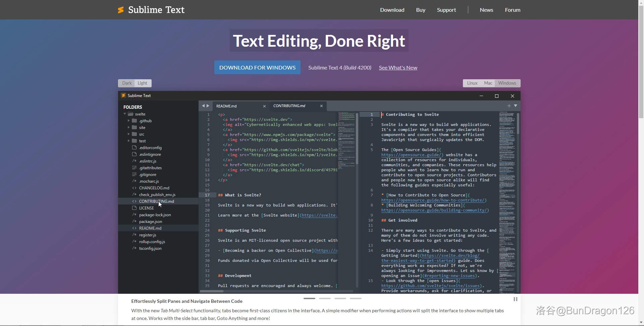Open the Support menu item
This screenshot has height=326, width=644.
(446, 10)
